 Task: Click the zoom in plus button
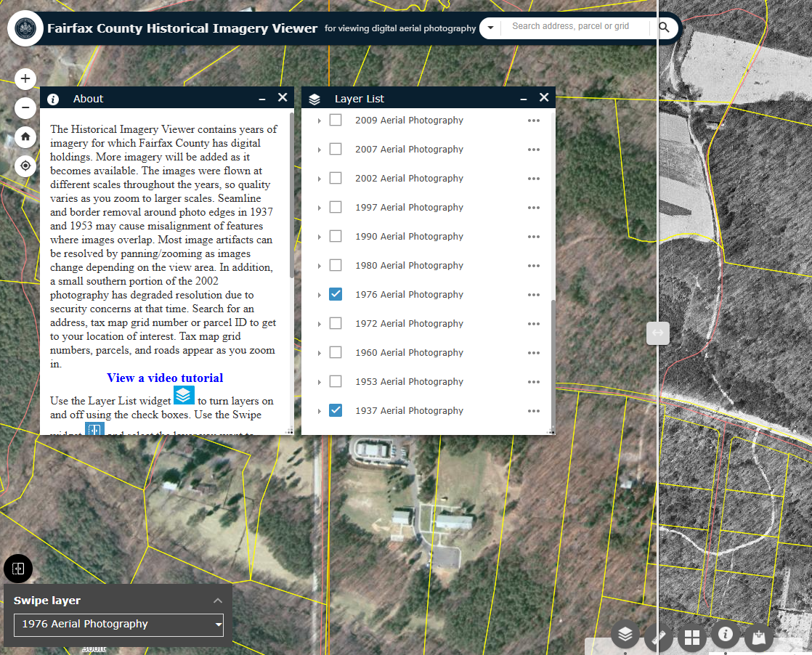pyautogui.click(x=25, y=78)
